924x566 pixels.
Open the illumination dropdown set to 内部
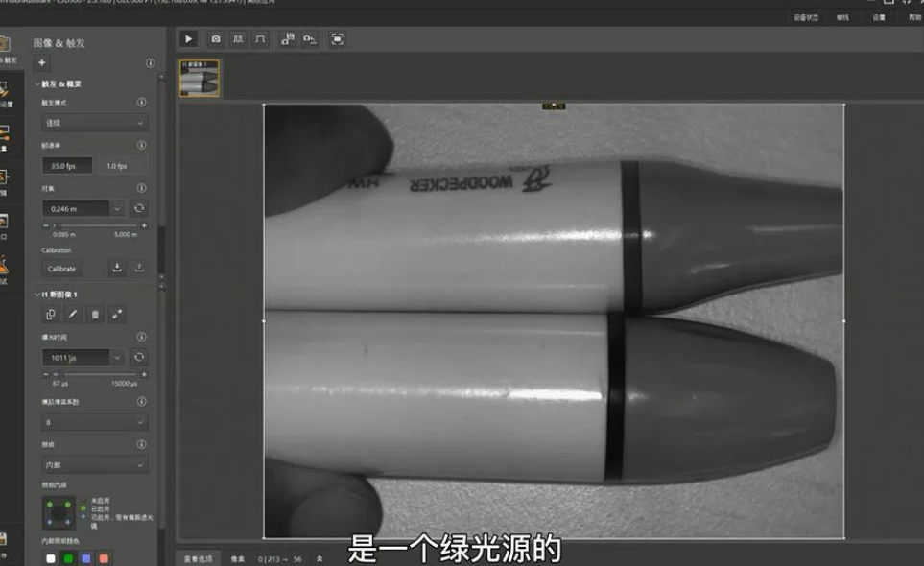coord(94,464)
